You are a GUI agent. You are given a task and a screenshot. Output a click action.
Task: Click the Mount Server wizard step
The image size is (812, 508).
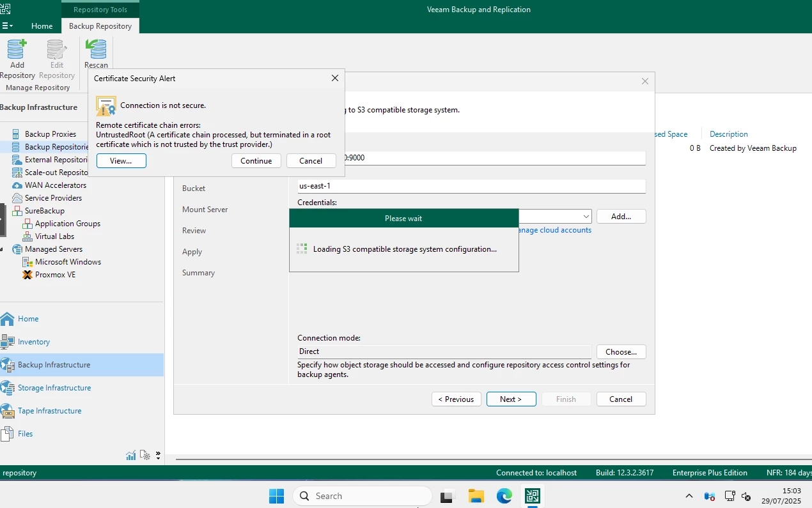pos(205,210)
